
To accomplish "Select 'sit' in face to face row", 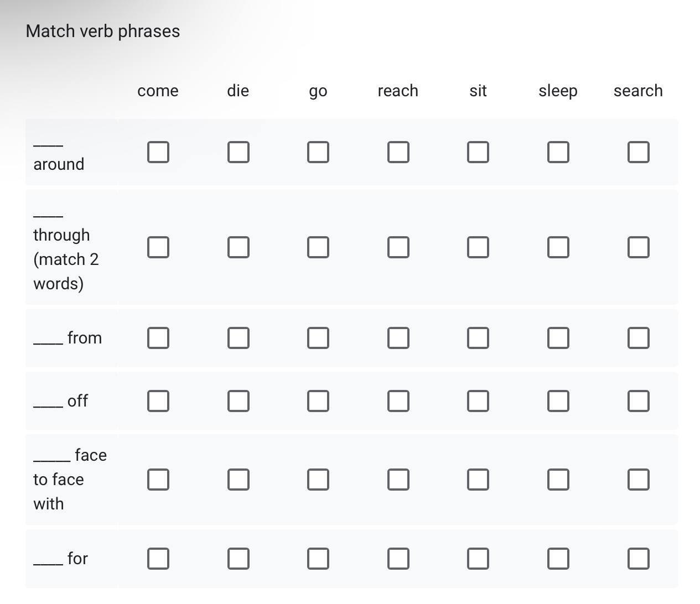I will click(x=478, y=480).
